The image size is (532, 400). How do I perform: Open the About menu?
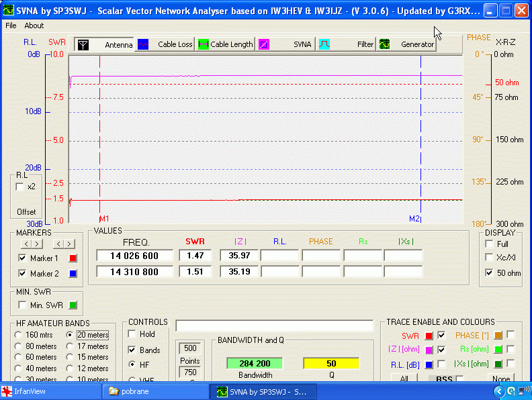(x=34, y=26)
